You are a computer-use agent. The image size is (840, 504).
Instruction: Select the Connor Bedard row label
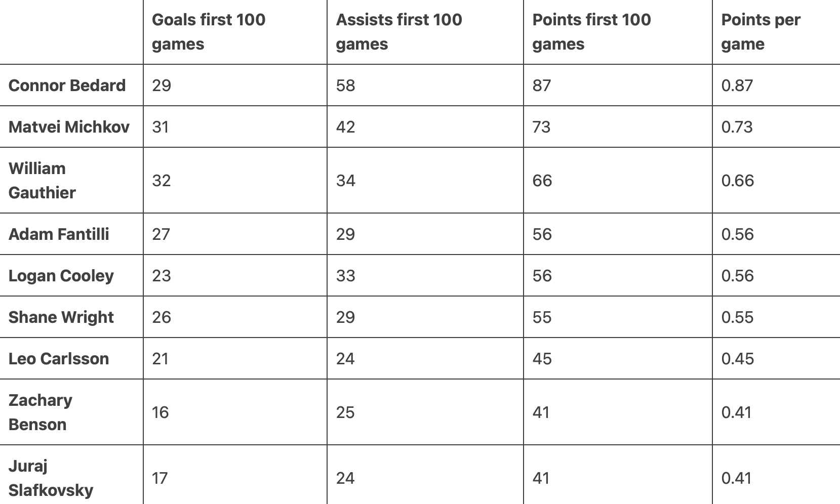point(67,85)
